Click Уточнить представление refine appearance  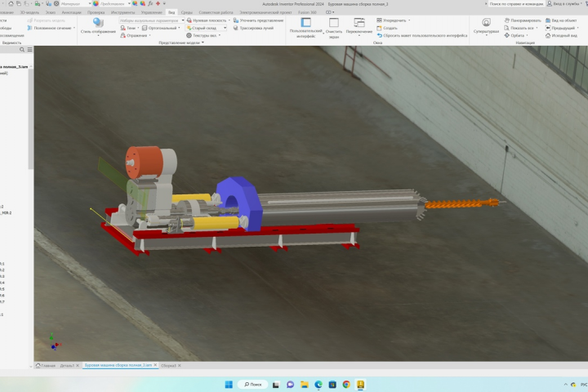[x=258, y=20]
